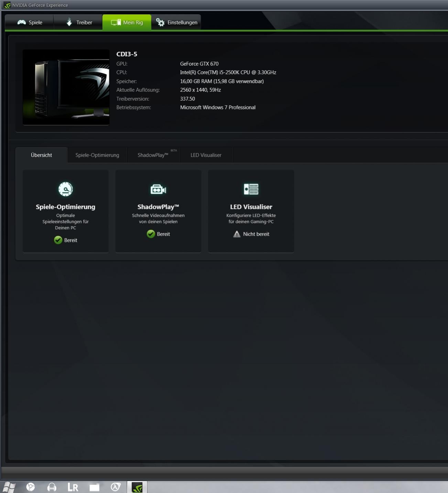
Task: Click the green check icon under ShadowPlay
Action: pyautogui.click(x=151, y=234)
